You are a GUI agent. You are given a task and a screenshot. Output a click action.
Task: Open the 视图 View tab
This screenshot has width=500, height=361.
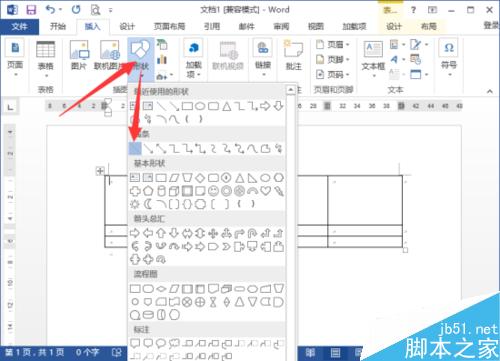tap(316, 26)
